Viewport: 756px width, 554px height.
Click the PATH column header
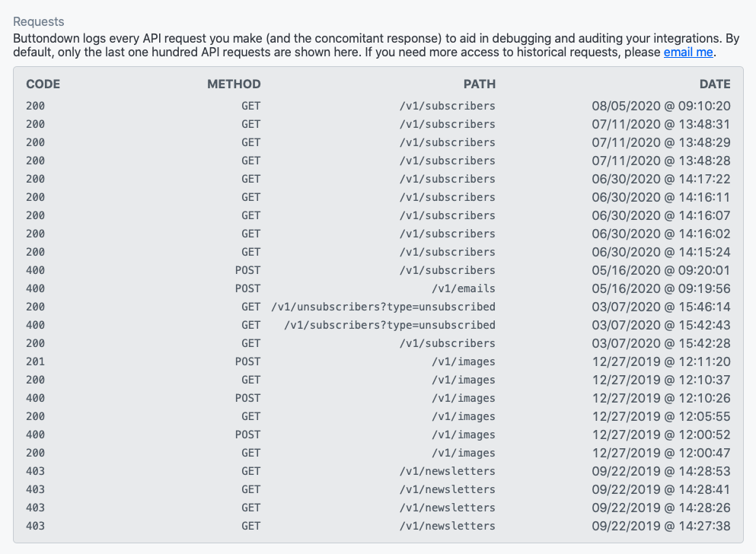click(480, 84)
